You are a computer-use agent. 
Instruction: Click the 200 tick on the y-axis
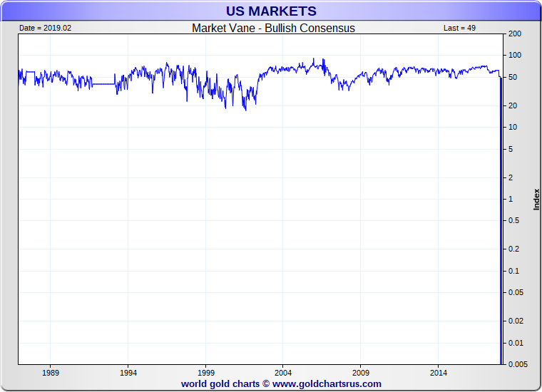point(515,34)
